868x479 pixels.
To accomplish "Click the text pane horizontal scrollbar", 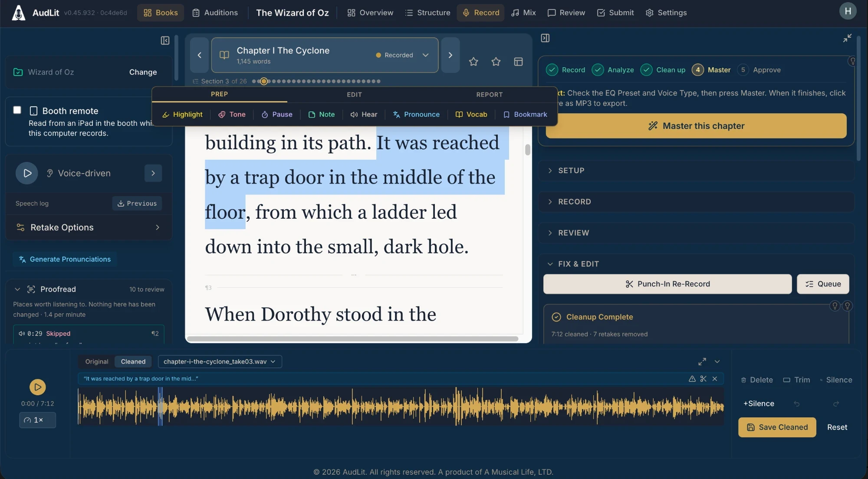I will click(x=352, y=339).
